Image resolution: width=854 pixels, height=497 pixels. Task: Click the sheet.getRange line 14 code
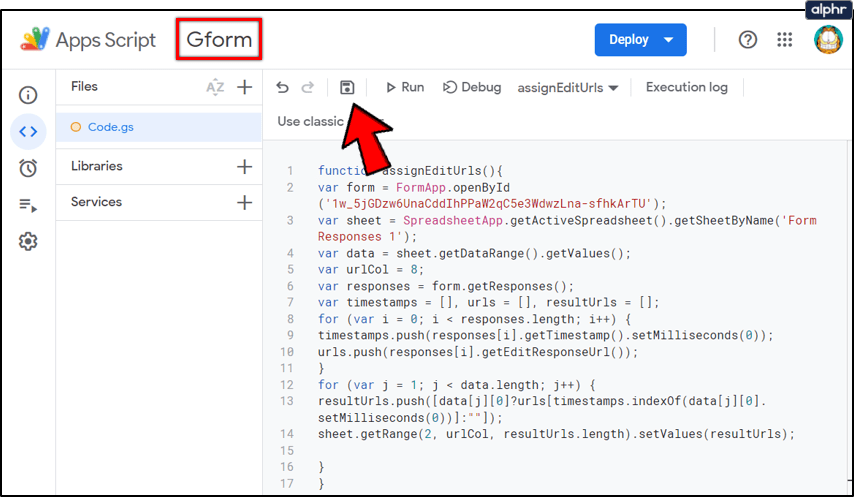[557, 434]
